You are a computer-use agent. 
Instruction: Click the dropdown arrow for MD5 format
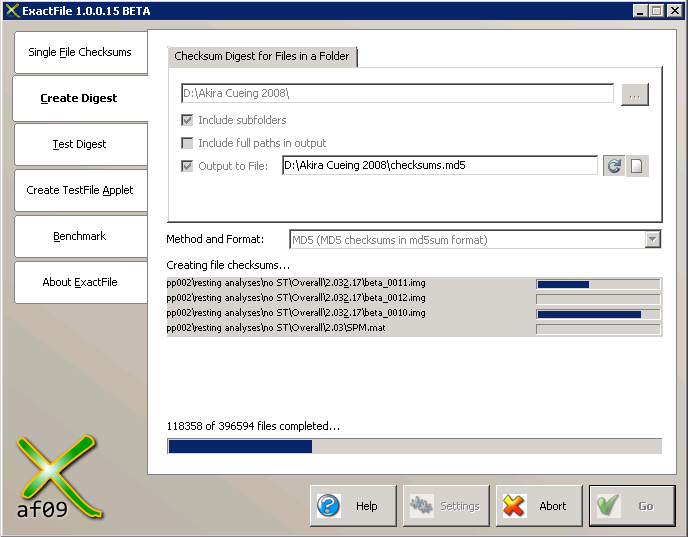[x=652, y=240]
